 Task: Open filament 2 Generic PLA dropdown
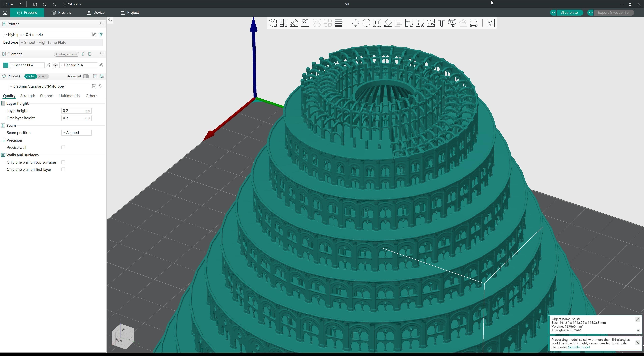(78, 65)
